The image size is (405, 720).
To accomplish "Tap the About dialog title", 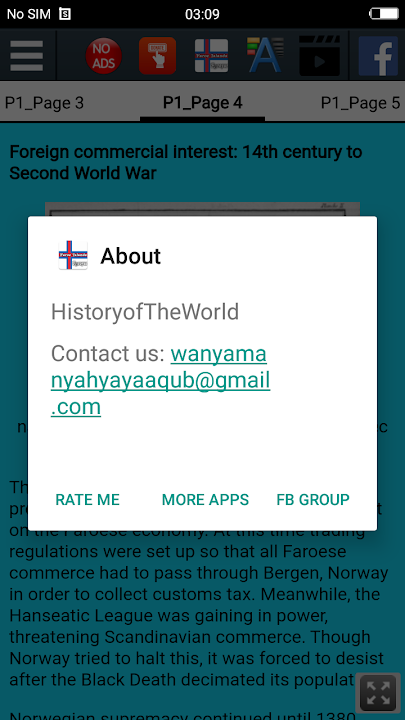I will click(131, 256).
